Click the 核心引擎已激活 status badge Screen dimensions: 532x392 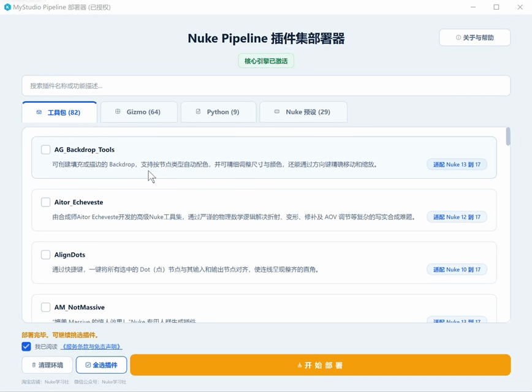(266, 61)
